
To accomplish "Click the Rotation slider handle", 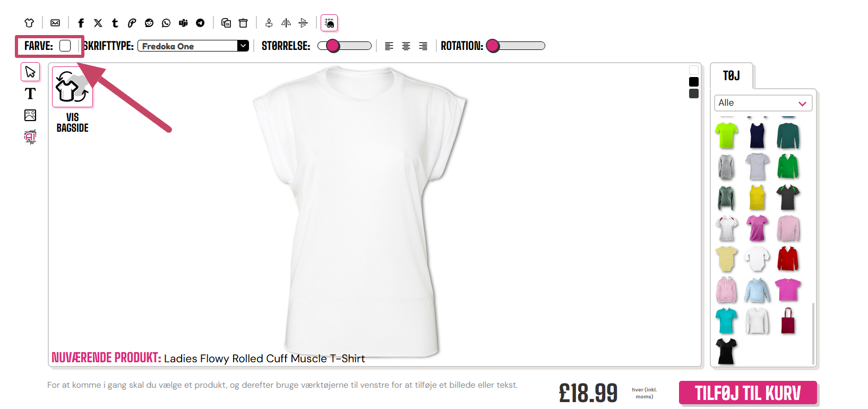I will [x=493, y=46].
